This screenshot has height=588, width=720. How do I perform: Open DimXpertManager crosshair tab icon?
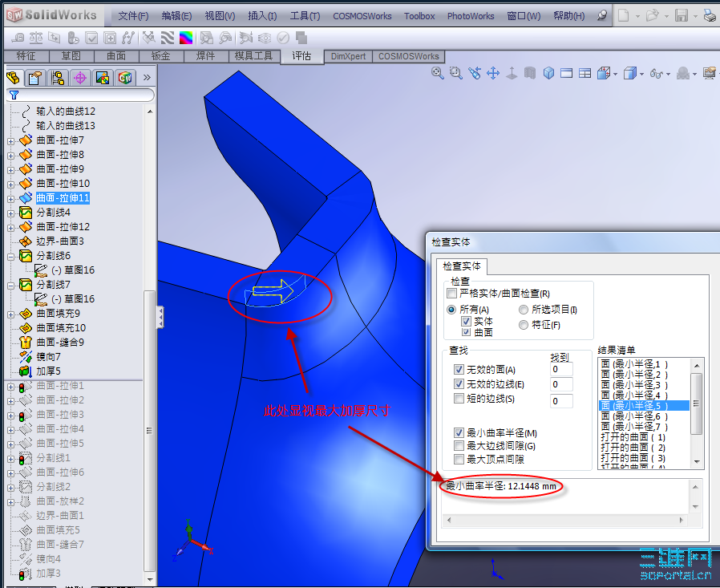pos(80,78)
